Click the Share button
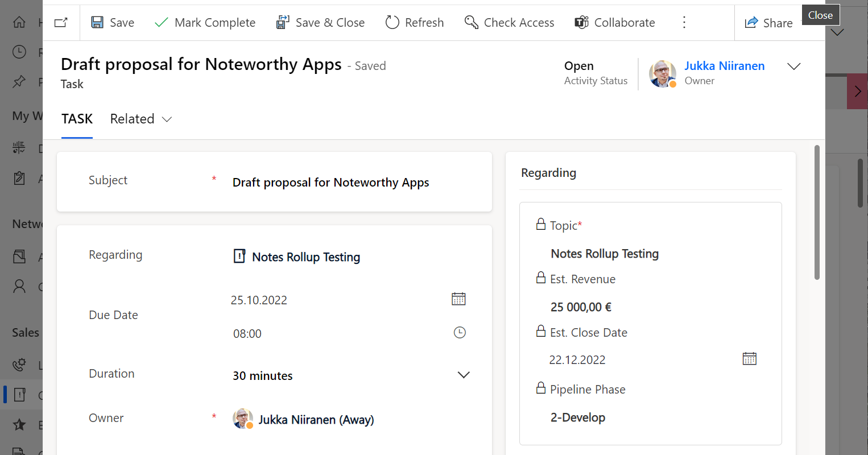This screenshot has width=868, height=455. (x=769, y=23)
